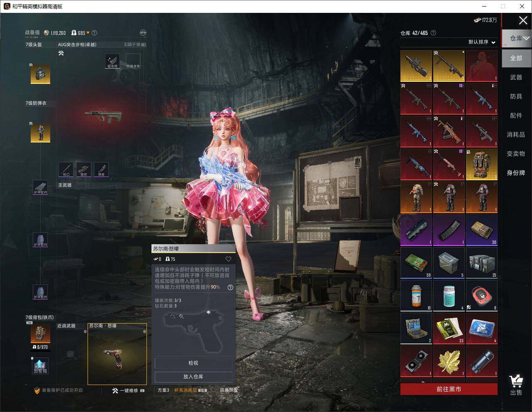Toggle the eye visibility icon near 战备值
This screenshot has height=412, width=532.
(x=143, y=33)
